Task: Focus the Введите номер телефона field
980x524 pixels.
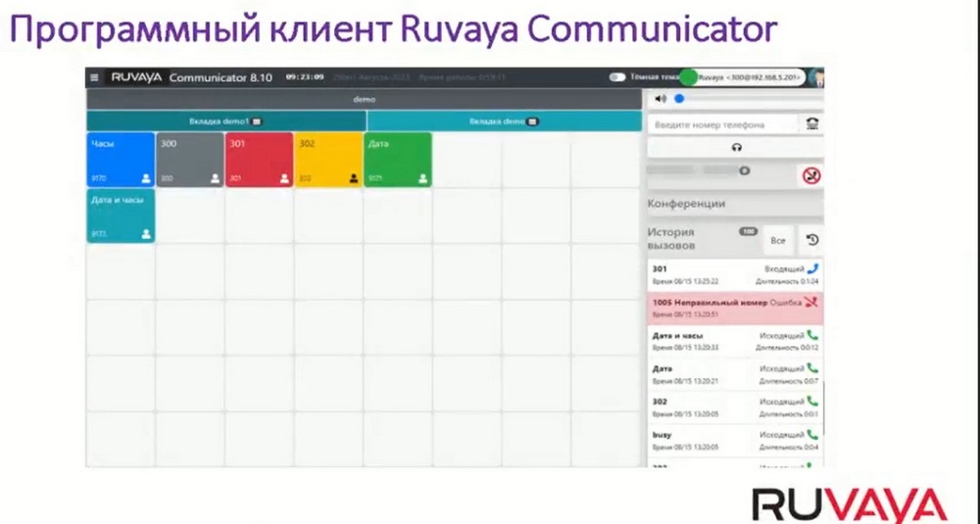Action: coord(723,124)
